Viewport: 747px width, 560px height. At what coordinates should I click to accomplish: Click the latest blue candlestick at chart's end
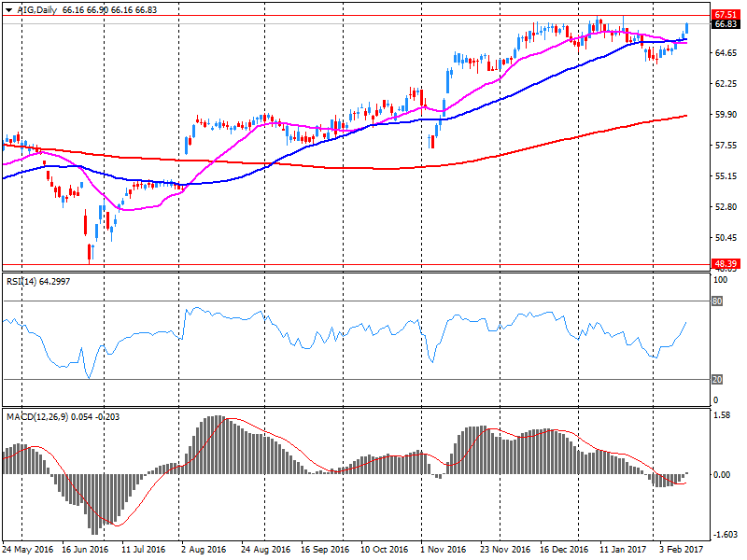click(x=686, y=28)
